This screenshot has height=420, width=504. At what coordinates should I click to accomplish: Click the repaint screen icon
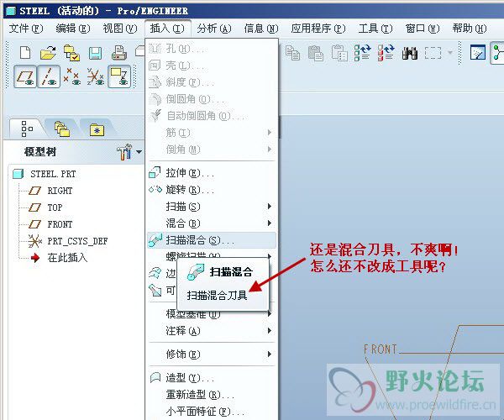point(478,53)
